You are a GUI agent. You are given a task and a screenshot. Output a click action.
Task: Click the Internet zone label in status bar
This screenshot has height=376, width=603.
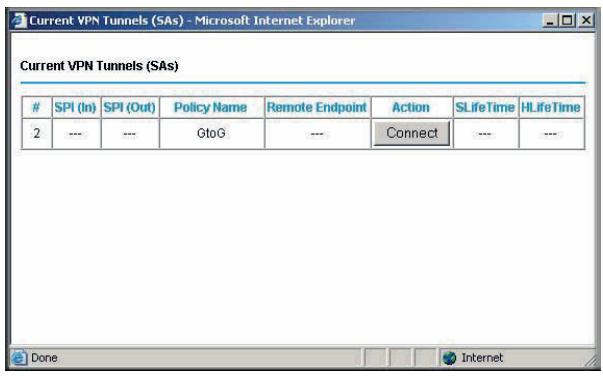[482, 358]
